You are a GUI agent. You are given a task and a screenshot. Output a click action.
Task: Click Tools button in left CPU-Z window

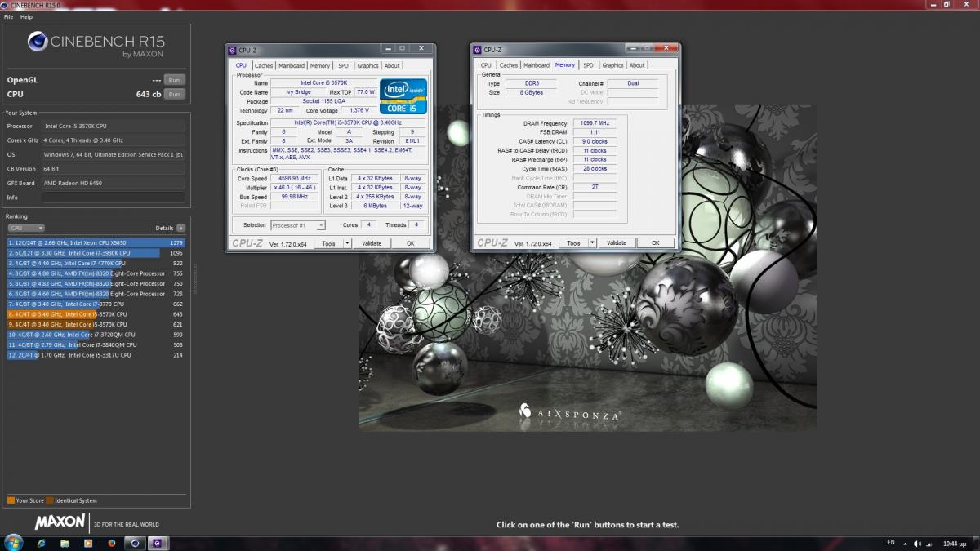click(x=329, y=243)
